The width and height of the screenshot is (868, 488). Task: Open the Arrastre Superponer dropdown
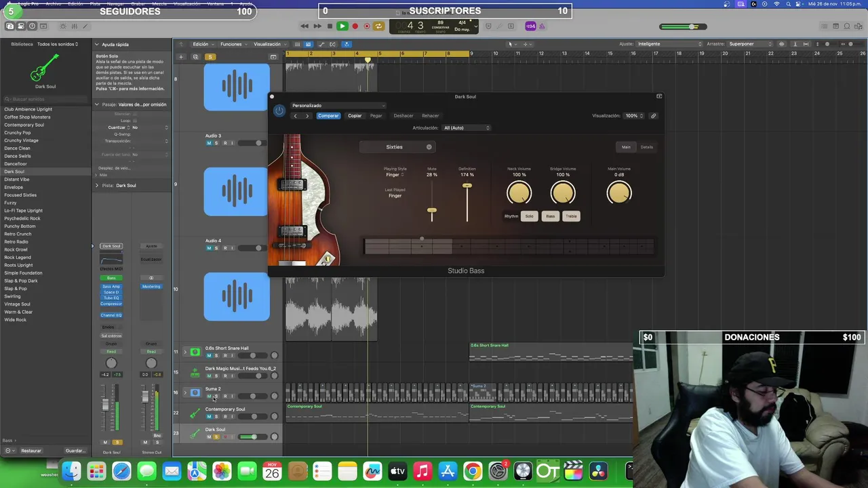click(x=751, y=44)
